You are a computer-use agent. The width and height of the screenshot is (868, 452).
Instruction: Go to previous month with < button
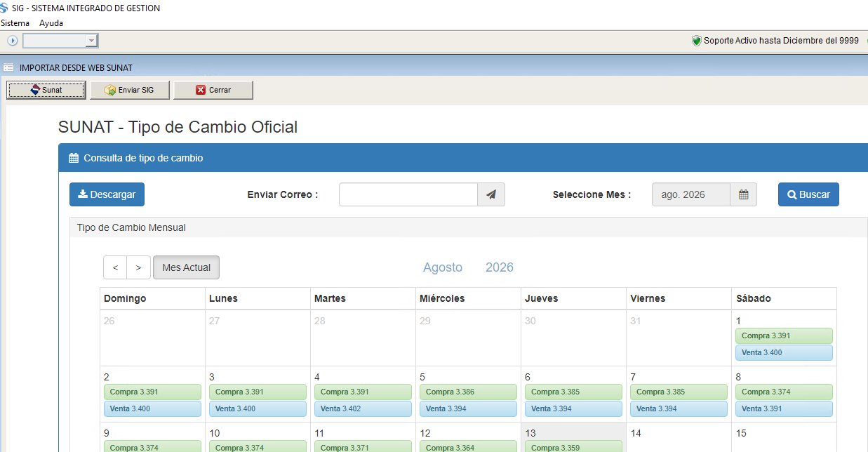(x=115, y=267)
